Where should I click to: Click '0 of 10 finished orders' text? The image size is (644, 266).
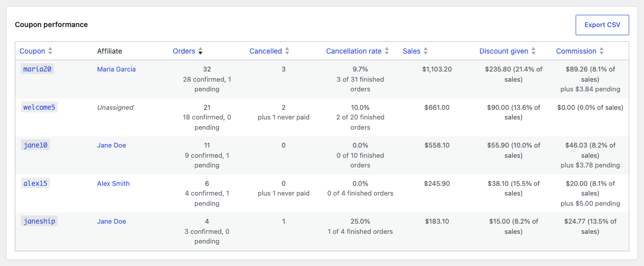point(360,160)
